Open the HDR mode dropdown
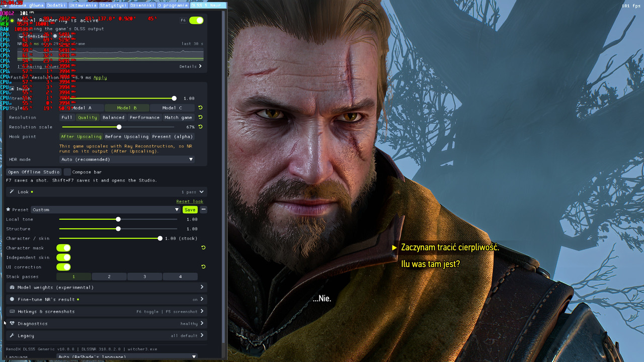The width and height of the screenshot is (644, 362). pos(127,159)
